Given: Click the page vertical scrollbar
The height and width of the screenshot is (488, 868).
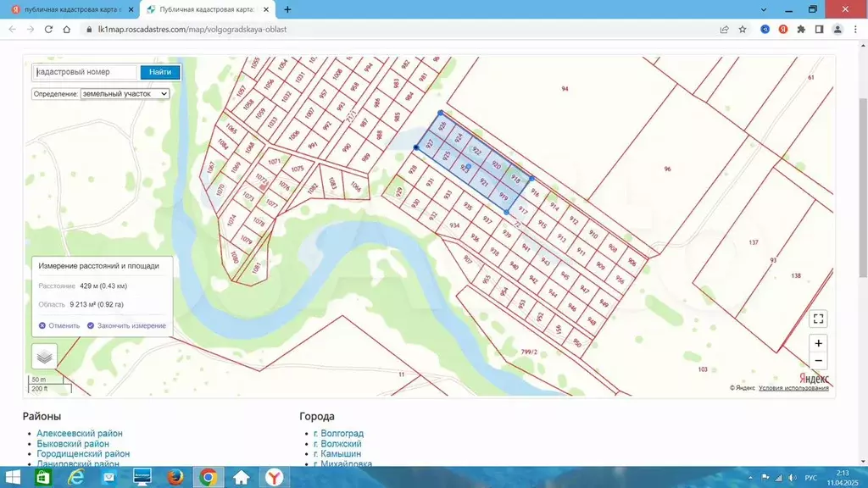Looking at the screenshot, I should pos(863,188).
